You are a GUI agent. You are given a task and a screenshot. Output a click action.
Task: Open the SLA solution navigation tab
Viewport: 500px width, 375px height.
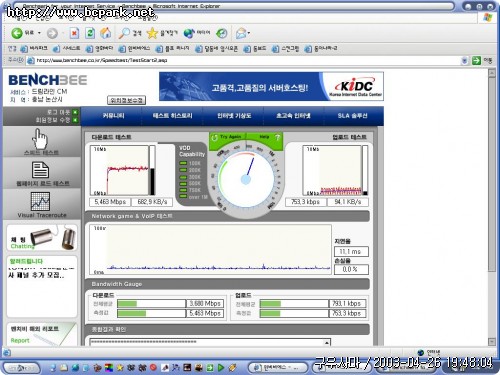[352, 116]
